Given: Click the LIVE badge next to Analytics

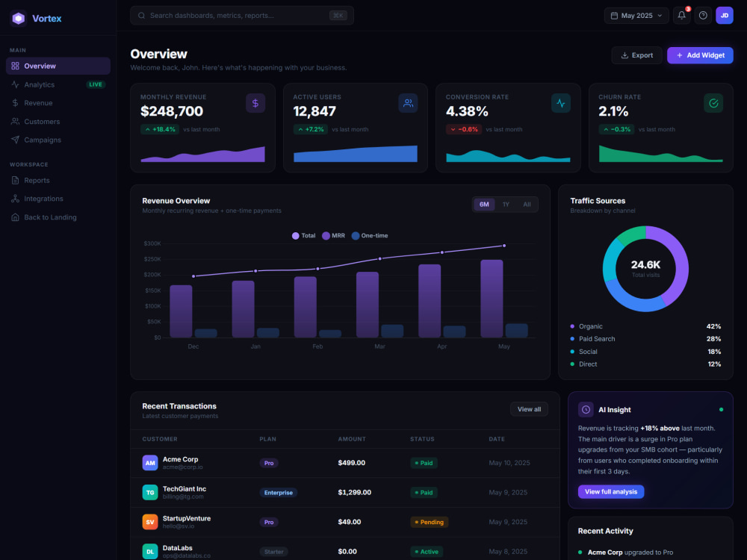Looking at the screenshot, I should coord(96,85).
